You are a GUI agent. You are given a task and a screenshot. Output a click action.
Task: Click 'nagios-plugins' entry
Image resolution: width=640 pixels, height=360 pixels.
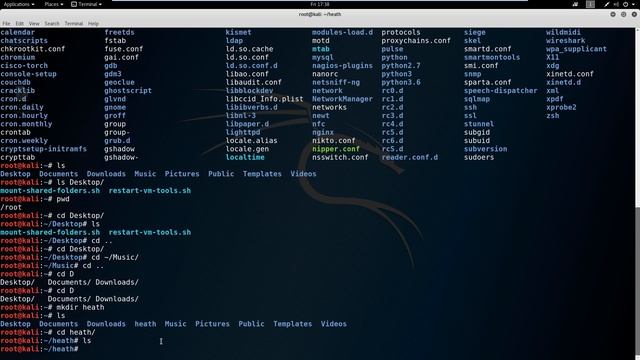[x=342, y=66]
